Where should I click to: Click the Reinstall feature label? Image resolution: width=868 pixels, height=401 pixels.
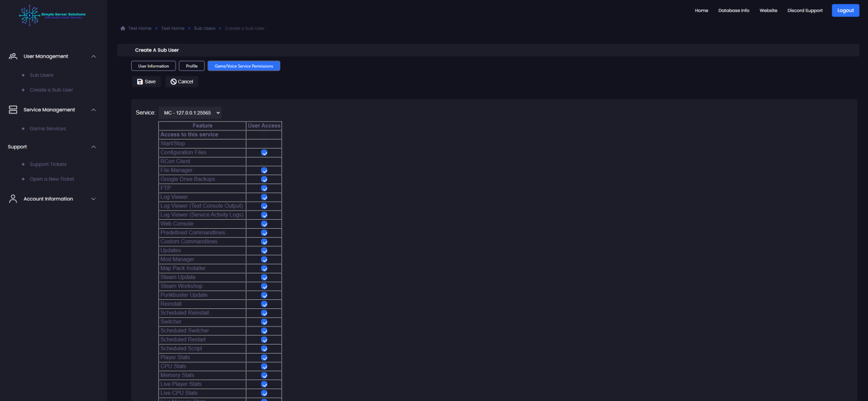(x=171, y=304)
